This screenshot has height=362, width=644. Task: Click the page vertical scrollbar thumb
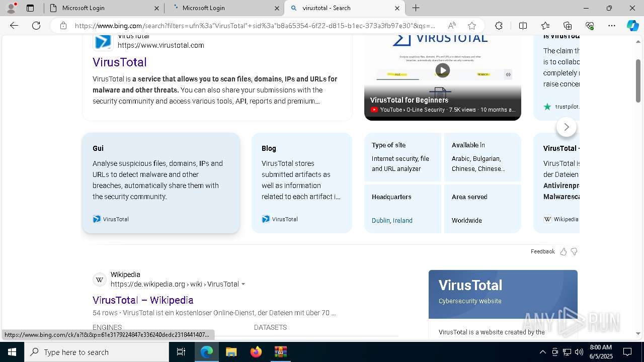point(638,80)
